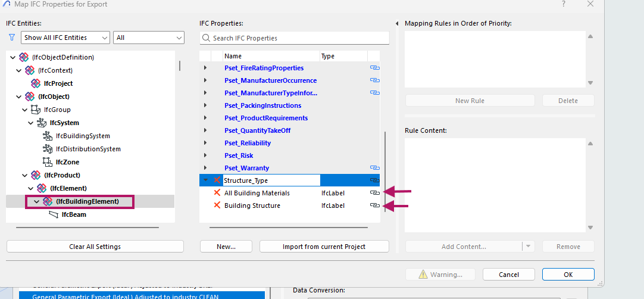Collapse the Mapping Rules panel with triangle arrow
The image size is (644, 299).
pos(397,24)
